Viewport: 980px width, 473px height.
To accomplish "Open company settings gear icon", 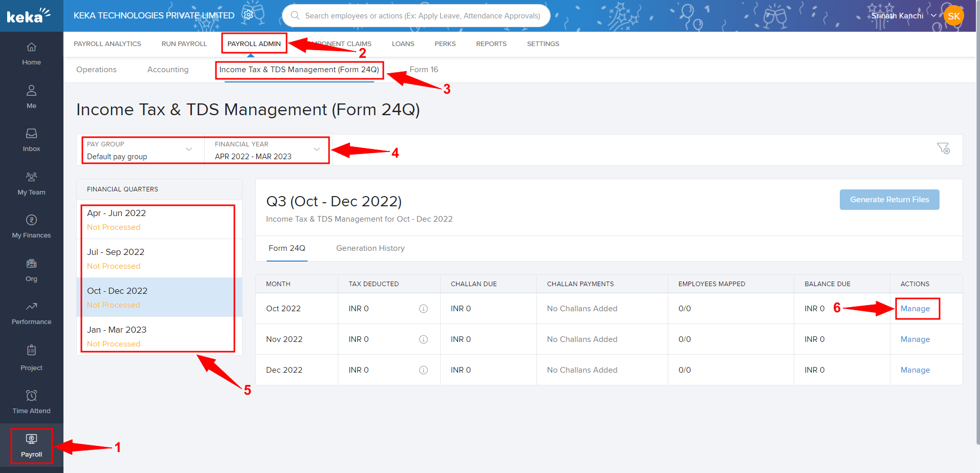I will click(249, 15).
